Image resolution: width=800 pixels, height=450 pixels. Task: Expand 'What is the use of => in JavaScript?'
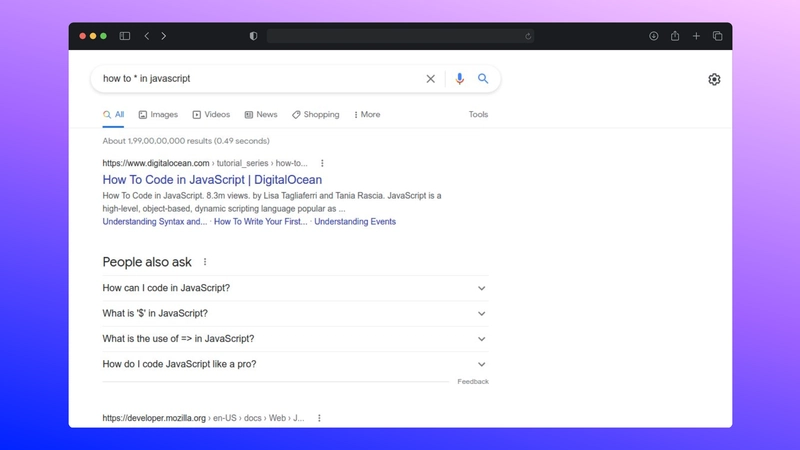tap(295, 339)
